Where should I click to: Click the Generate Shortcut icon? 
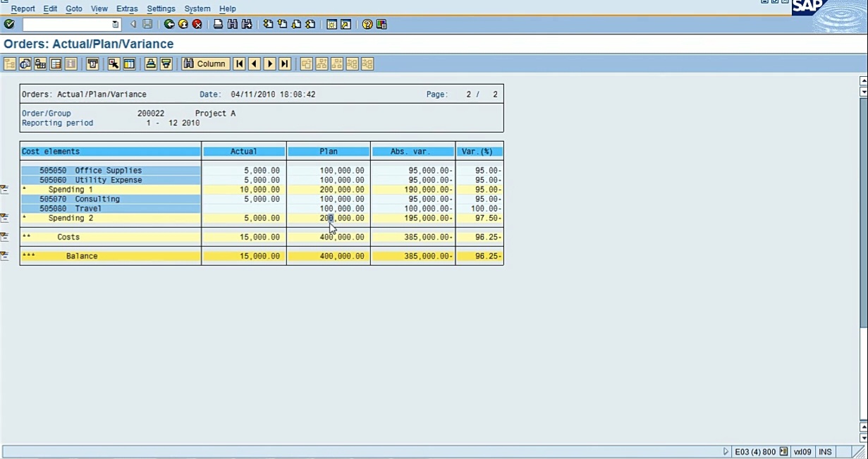click(x=346, y=24)
